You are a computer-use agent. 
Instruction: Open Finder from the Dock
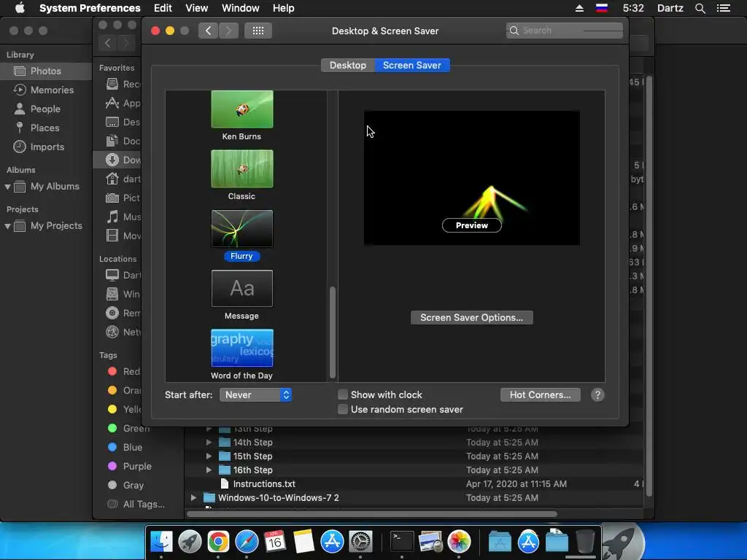161,542
